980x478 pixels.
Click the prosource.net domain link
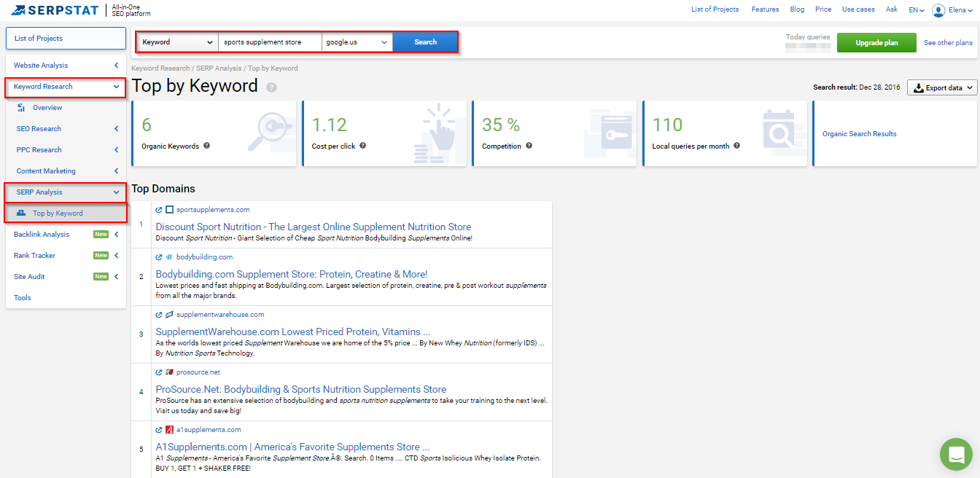pos(198,372)
